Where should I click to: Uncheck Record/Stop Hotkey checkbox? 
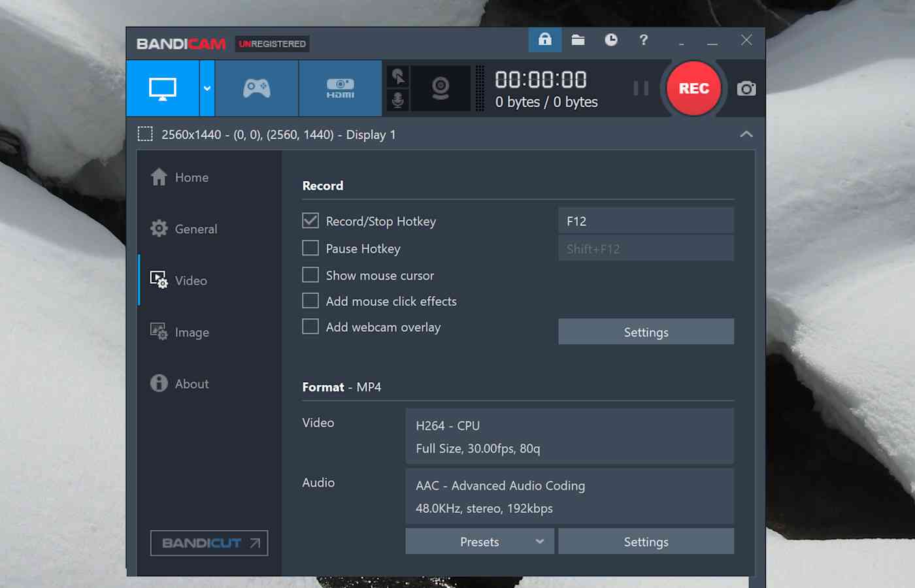point(310,221)
